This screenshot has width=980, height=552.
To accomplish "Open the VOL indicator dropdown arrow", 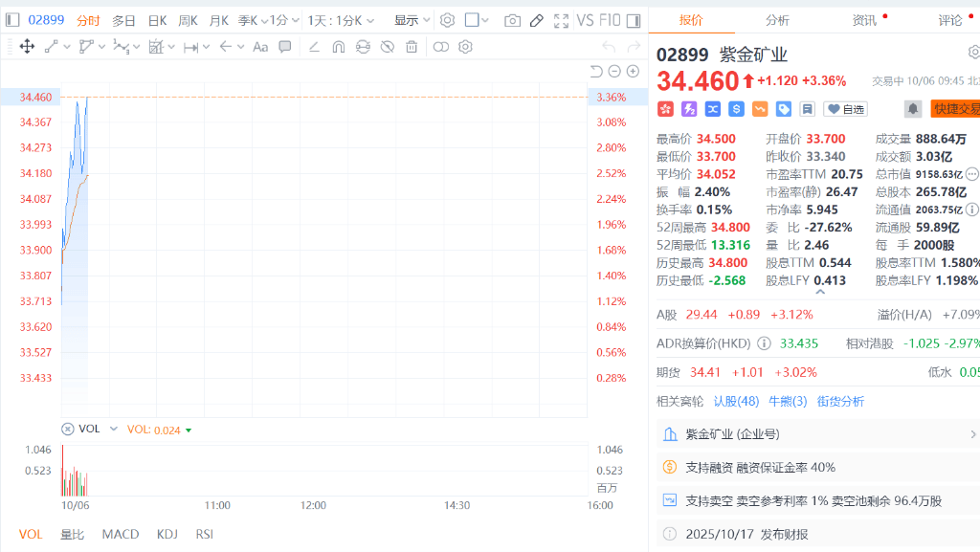I will (114, 430).
